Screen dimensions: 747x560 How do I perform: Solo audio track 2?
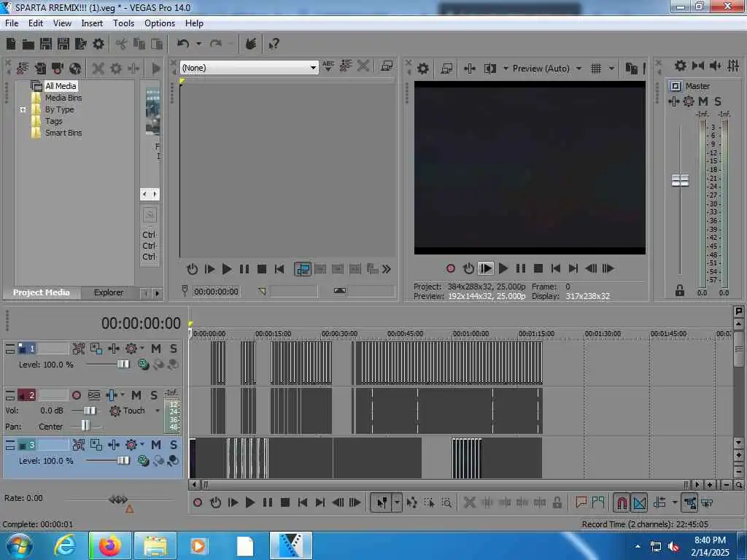pyautogui.click(x=154, y=395)
